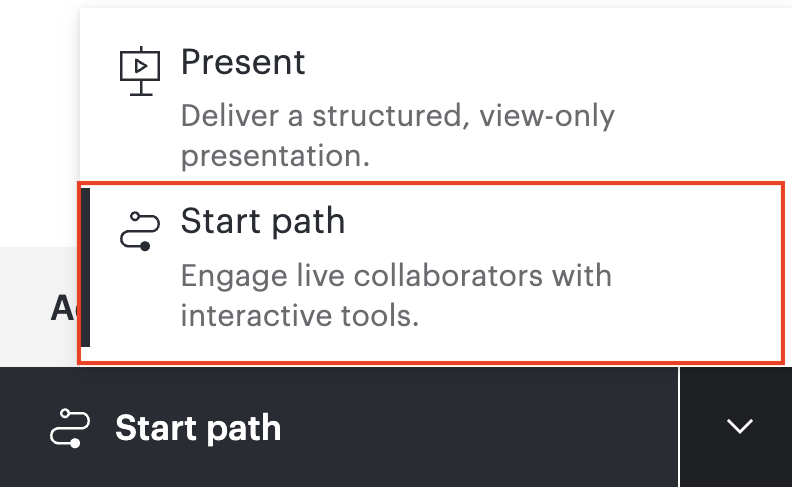Click the Start path icon in menu
792x488 pixels.
[x=140, y=231]
